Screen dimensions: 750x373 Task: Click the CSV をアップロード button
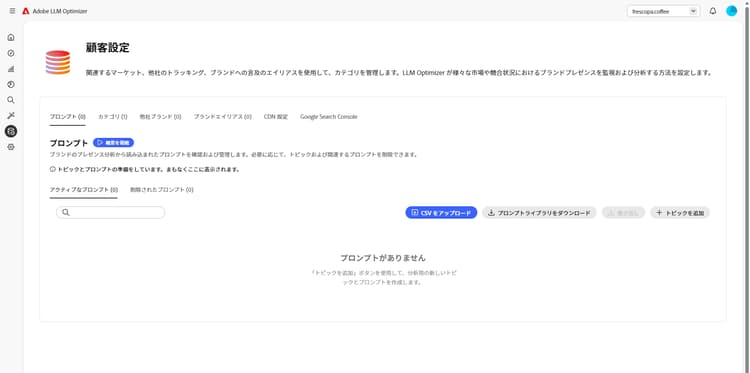point(441,213)
